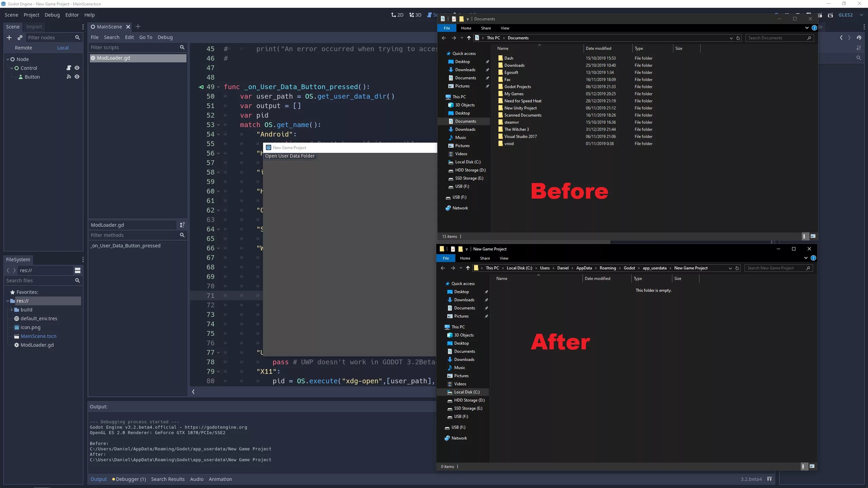Toggle Button node visibility eye
Image resolution: width=868 pixels, height=488 pixels.
pyautogui.click(x=77, y=77)
